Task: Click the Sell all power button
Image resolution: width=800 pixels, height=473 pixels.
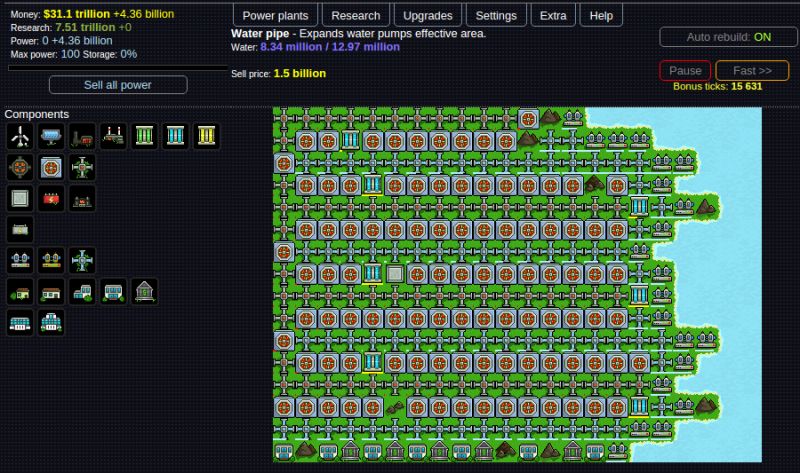Action: (x=118, y=85)
